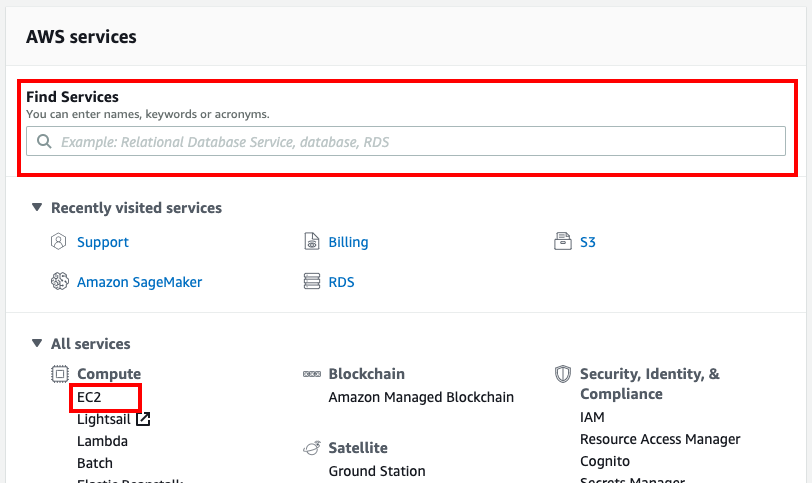The height and width of the screenshot is (483, 812).
Task: Click the Blockchain category icon
Action: [x=312, y=374]
